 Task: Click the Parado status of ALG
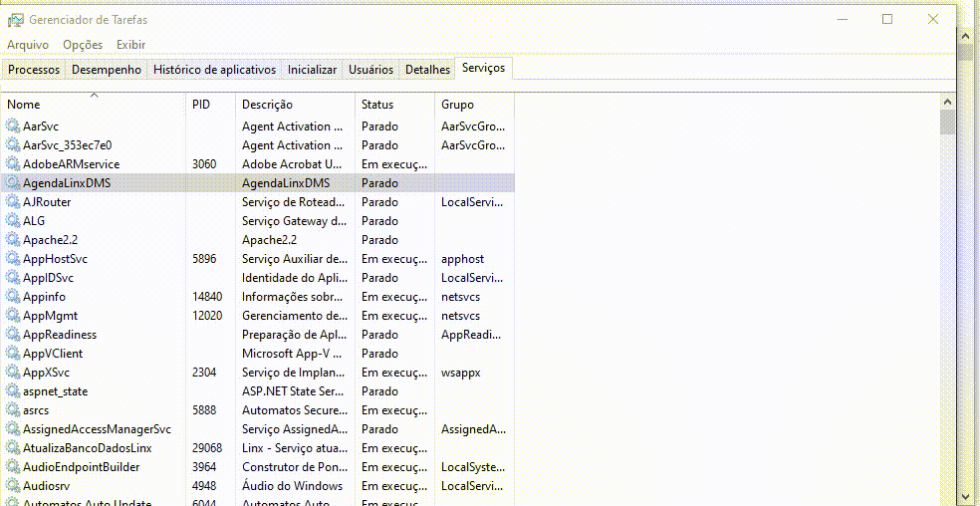(x=379, y=221)
